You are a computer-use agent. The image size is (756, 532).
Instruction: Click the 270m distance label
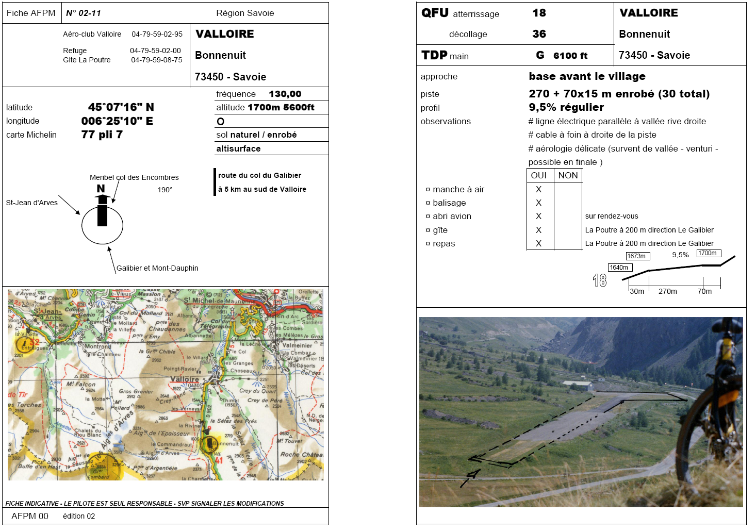tap(667, 291)
